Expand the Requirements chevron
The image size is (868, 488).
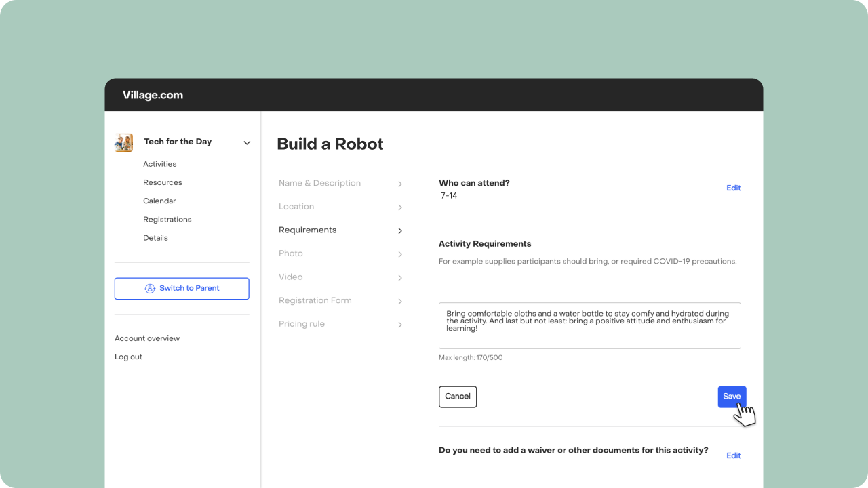[x=400, y=231]
